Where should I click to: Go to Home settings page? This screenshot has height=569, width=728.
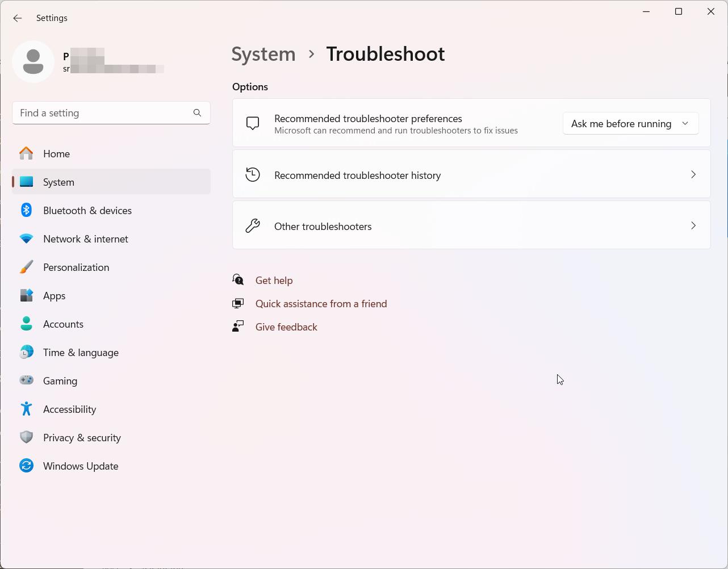pyautogui.click(x=111, y=153)
